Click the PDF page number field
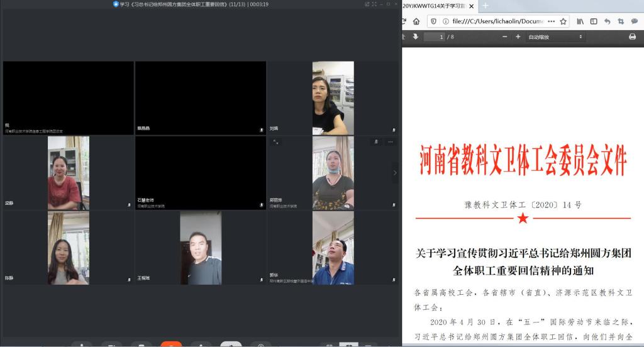This screenshot has height=347, width=644. pos(434,37)
